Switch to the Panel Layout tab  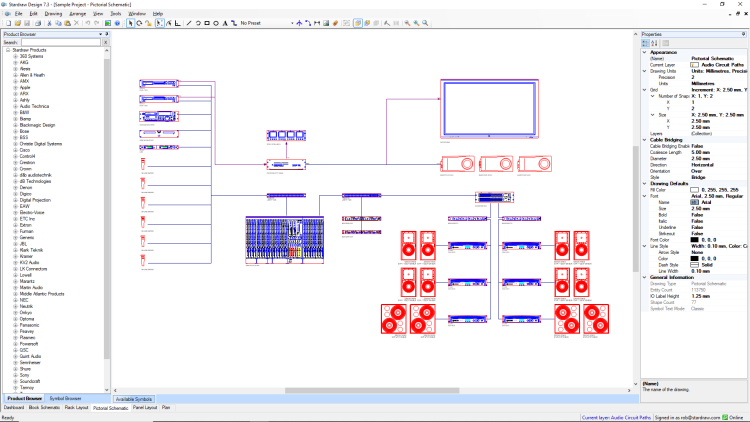coord(145,408)
